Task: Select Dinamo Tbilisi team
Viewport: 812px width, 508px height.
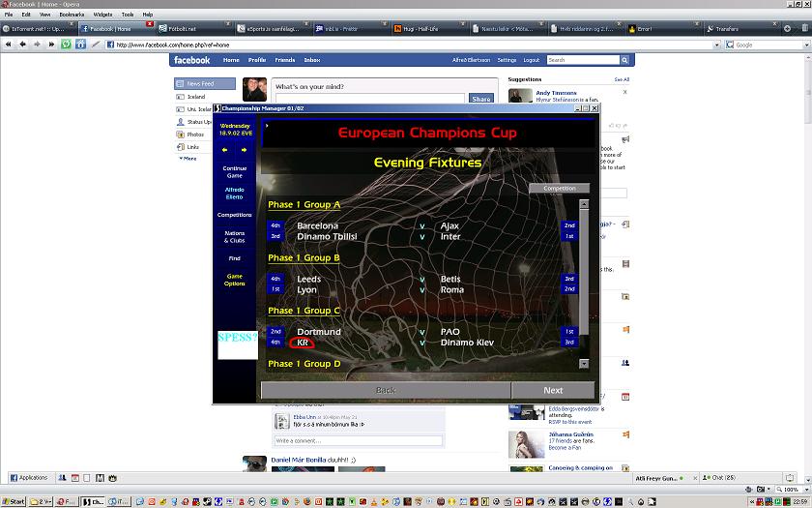Action: coord(327,236)
